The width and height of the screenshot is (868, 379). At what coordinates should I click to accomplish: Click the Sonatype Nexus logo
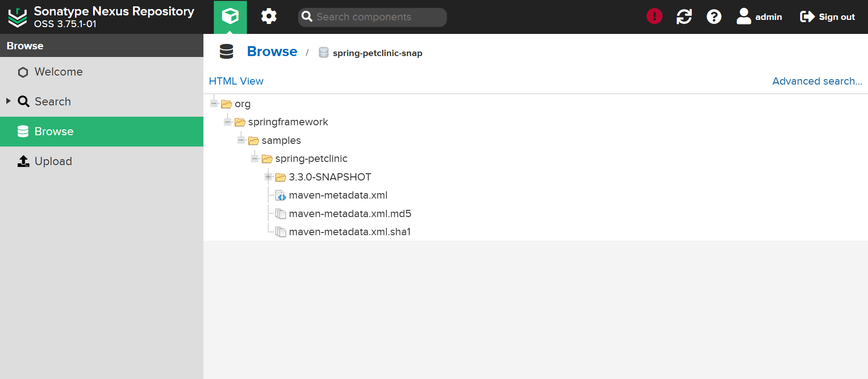pos(18,18)
